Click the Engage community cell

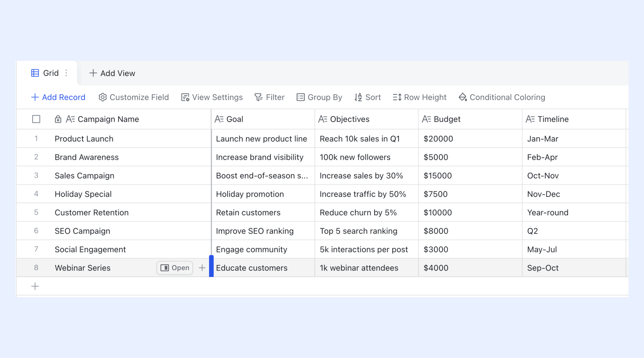pos(263,250)
